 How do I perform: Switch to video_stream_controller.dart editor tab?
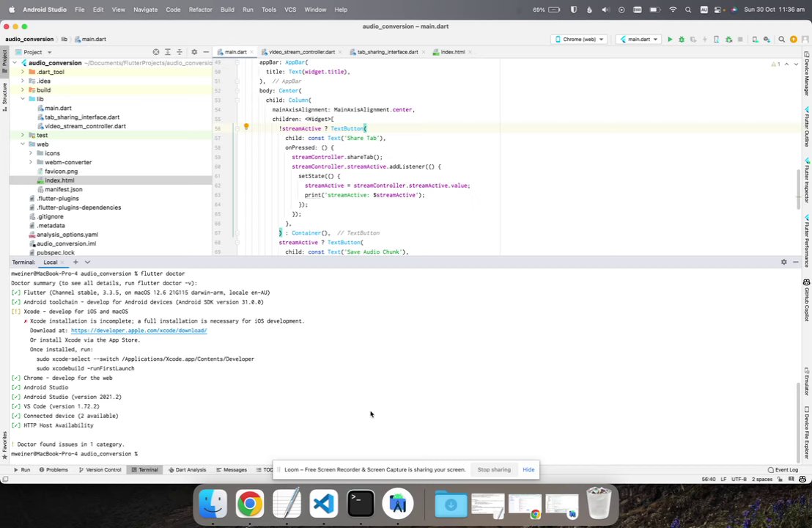(301, 52)
